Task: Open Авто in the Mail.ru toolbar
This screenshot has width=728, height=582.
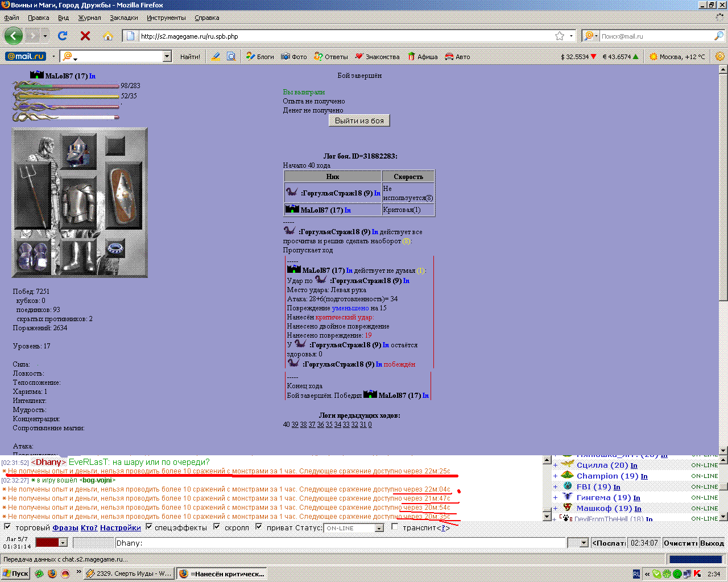Action: [x=457, y=56]
